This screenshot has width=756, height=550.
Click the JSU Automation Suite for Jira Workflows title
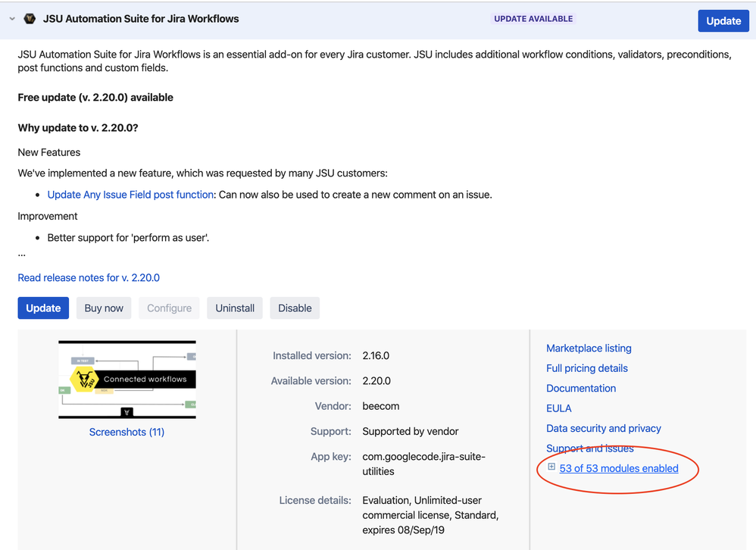tap(141, 19)
